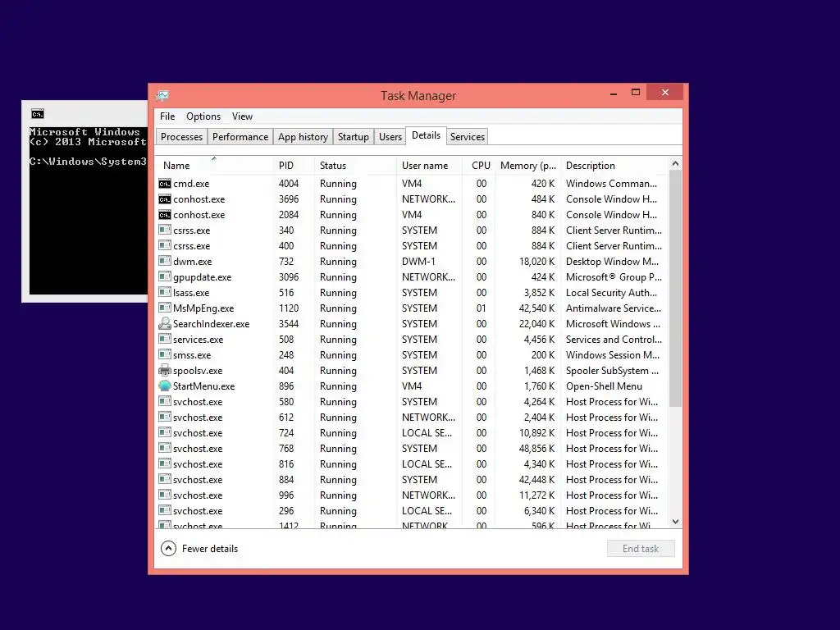The image size is (840, 630).
Task: Sort by the Name column header
Action: tap(214, 166)
